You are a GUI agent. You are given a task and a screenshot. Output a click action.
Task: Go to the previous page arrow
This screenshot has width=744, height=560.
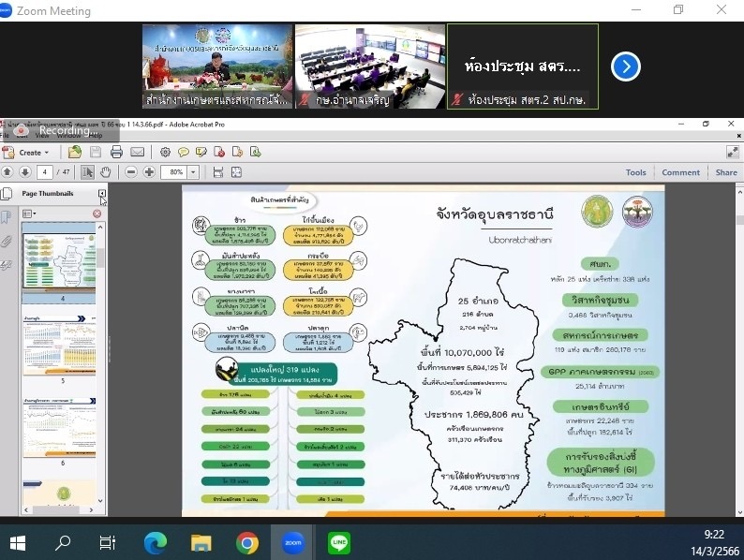(x=7, y=172)
